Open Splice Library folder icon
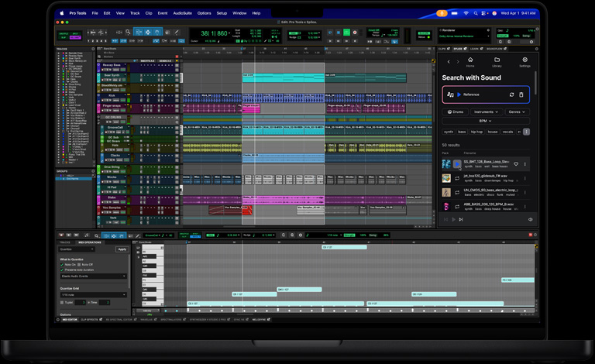Image resolution: width=595 pixels, height=364 pixels. (x=497, y=60)
